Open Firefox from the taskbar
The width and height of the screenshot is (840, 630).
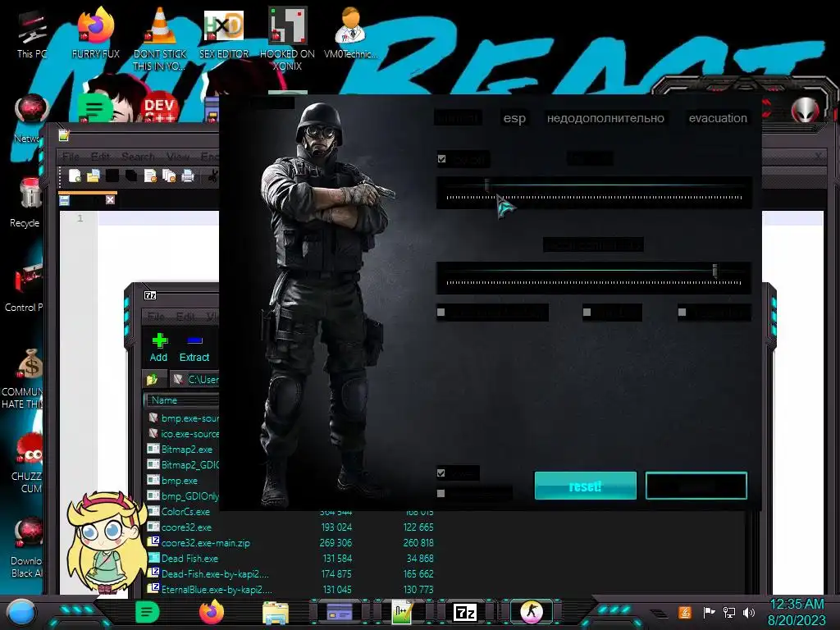point(211,612)
